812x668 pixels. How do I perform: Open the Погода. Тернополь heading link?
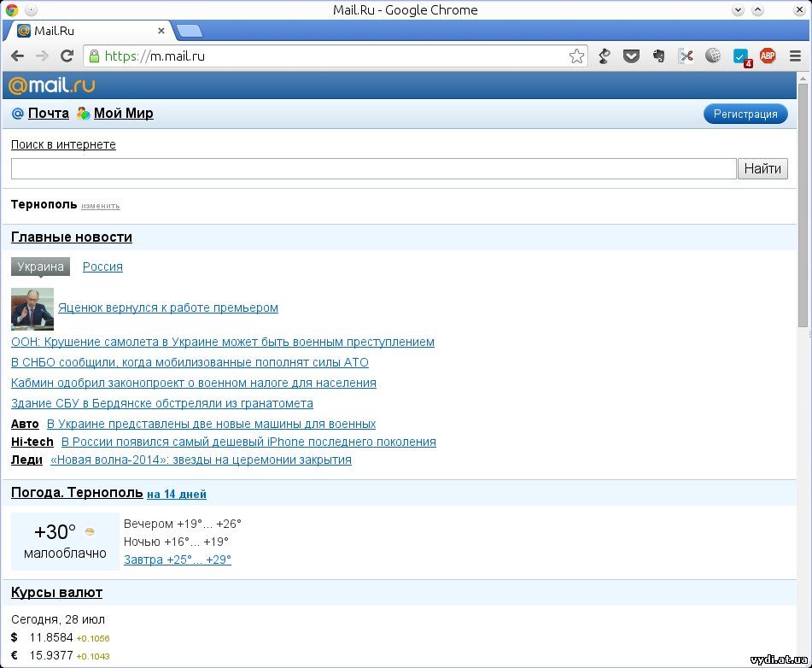[x=77, y=492]
